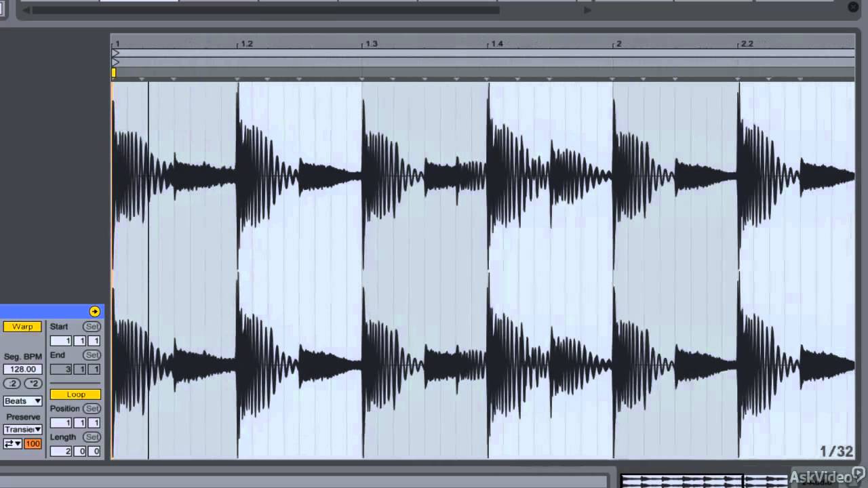Screen dimensions: 868x488
Task: Click the transient marker at beat 1.3
Action: (x=362, y=79)
